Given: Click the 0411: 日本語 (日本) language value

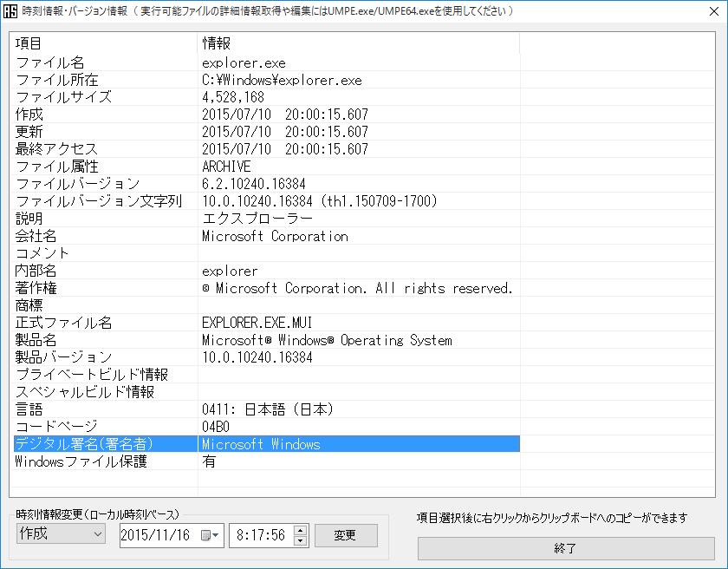Looking at the screenshot, I should tap(268, 409).
